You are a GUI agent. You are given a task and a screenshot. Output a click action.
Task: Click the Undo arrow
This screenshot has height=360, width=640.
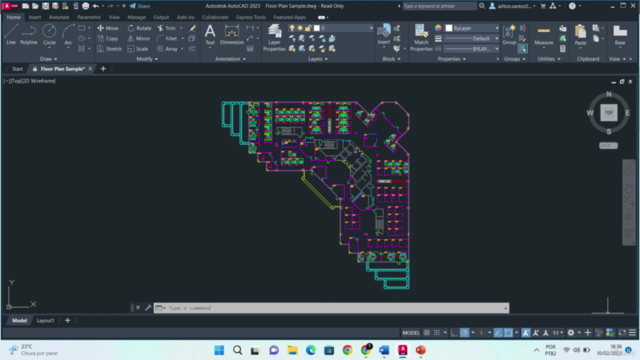point(96,6)
